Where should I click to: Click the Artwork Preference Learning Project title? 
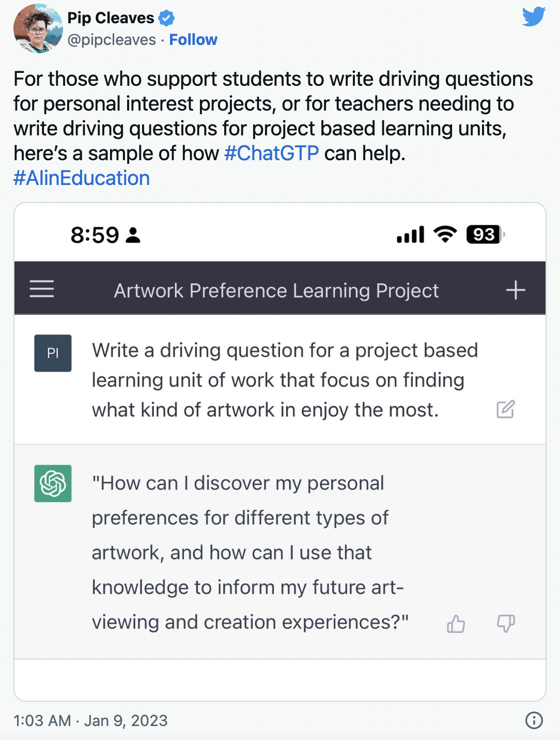[276, 291]
